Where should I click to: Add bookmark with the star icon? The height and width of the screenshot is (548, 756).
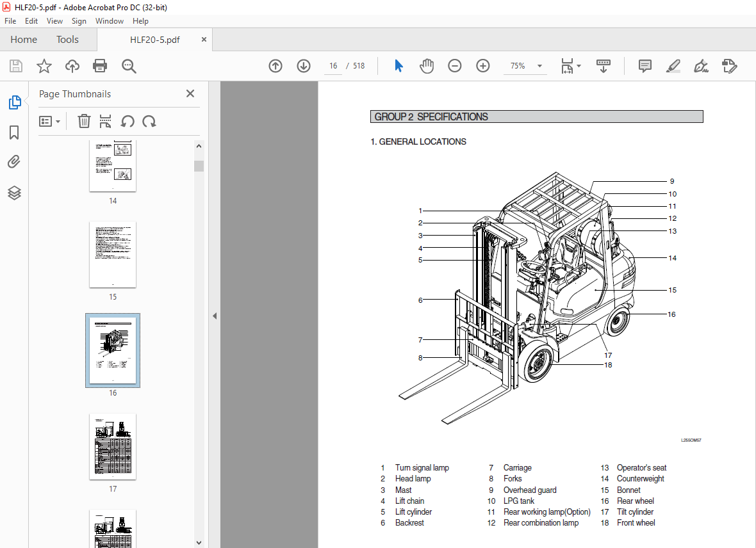pyautogui.click(x=44, y=66)
